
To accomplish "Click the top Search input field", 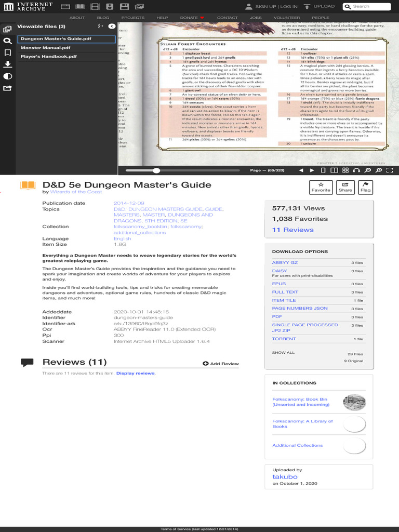I will 367,6.
